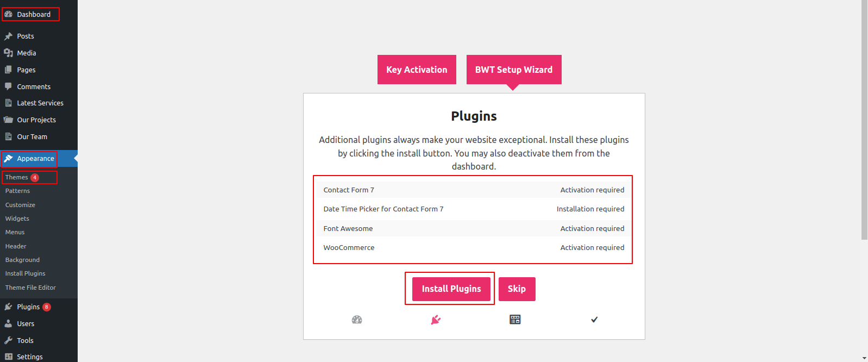Image resolution: width=868 pixels, height=362 pixels.
Task: Click the wizard demo content step icon
Action: 515,320
